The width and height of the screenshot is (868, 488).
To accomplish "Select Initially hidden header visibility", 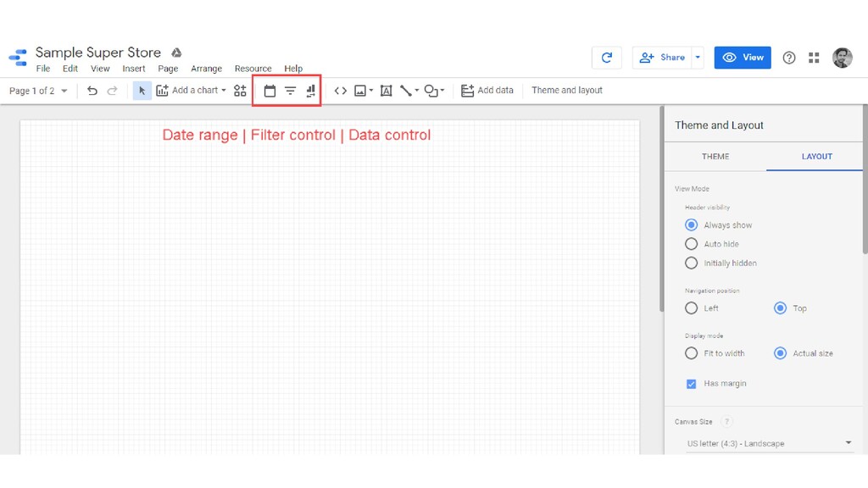I will coord(691,263).
